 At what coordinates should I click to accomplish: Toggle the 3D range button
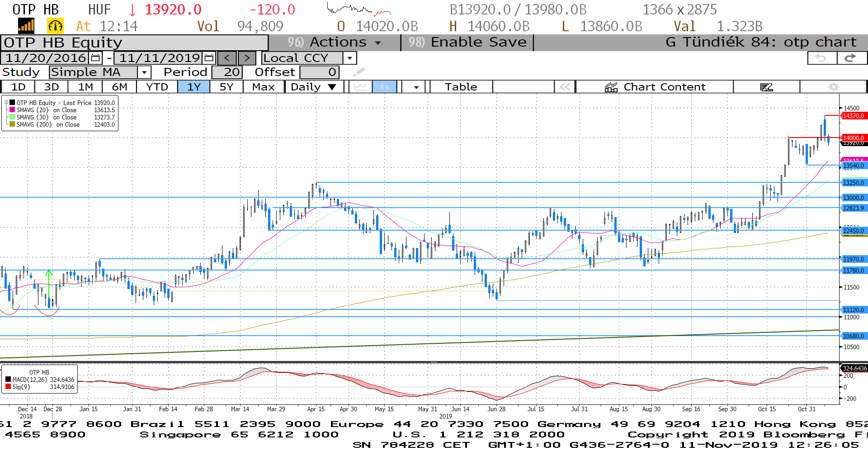pyautogui.click(x=52, y=87)
